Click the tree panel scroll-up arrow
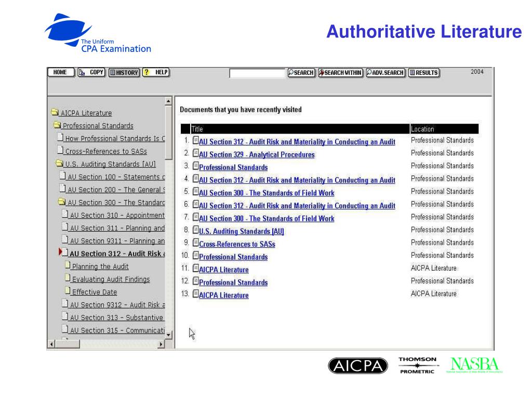 (168, 101)
